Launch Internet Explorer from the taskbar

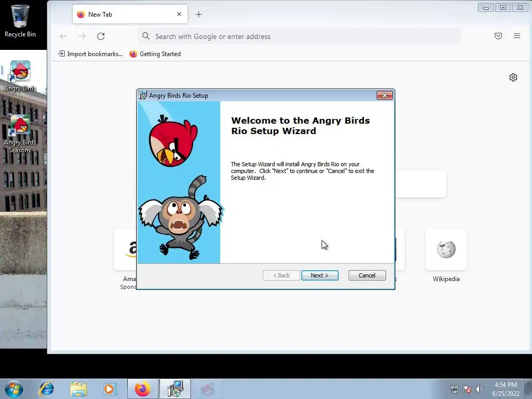[x=46, y=389]
